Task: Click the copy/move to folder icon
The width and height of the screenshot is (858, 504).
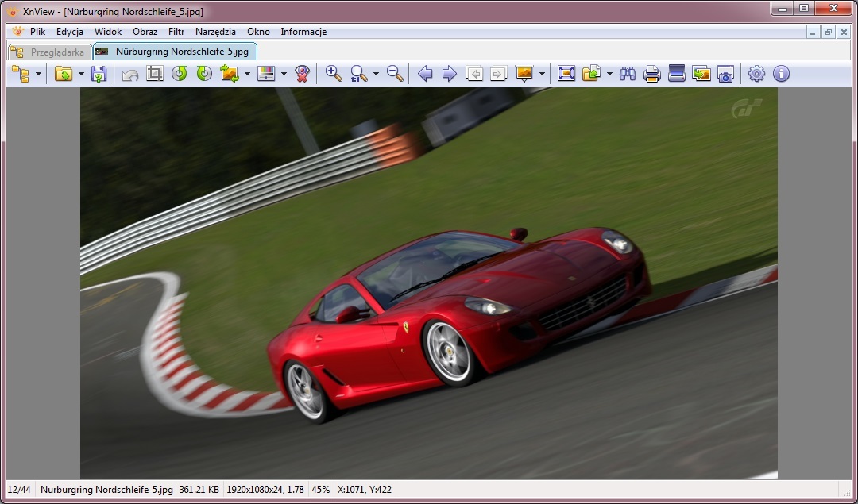Action: (x=592, y=73)
